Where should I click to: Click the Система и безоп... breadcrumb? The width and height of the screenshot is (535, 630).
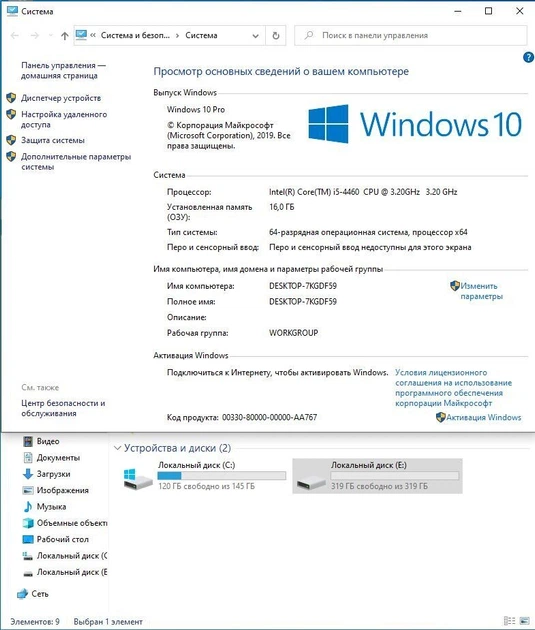click(x=135, y=35)
